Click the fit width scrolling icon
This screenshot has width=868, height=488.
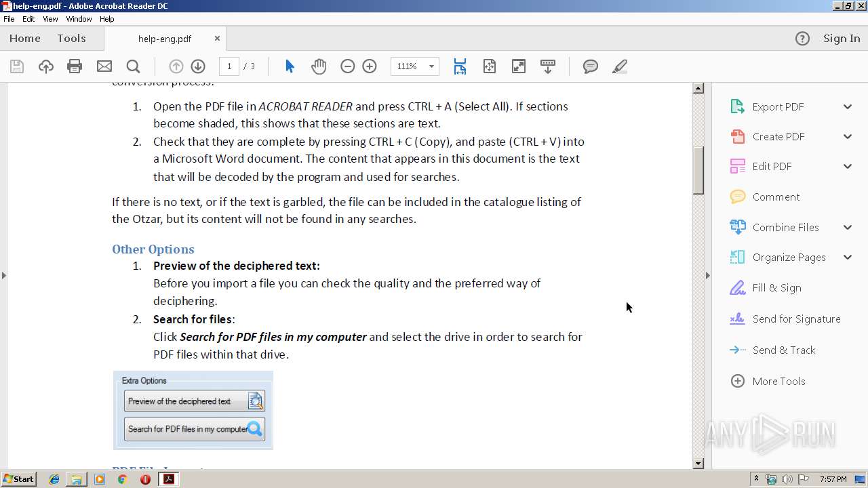(460, 66)
